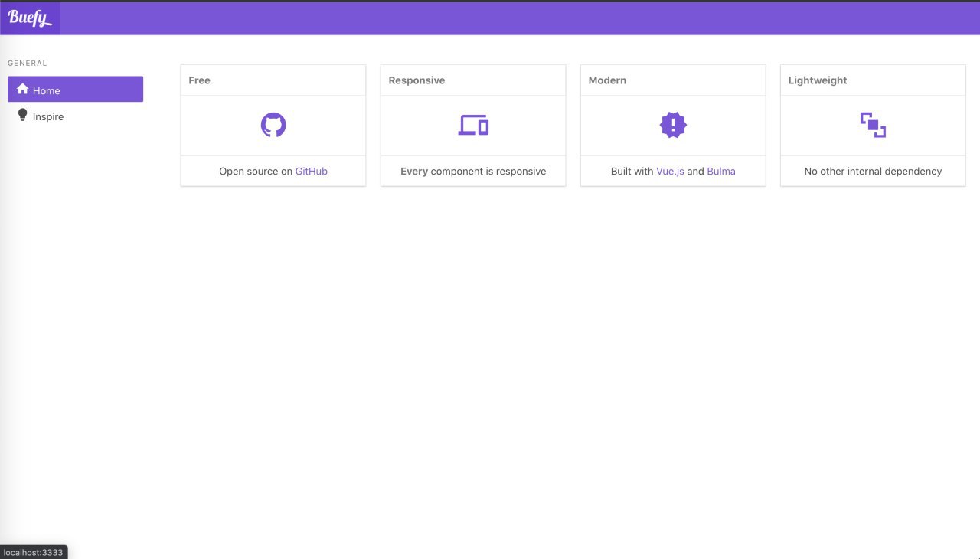980x559 pixels.
Task: Click the 'Every component is responsive' text
Action: [473, 172]
